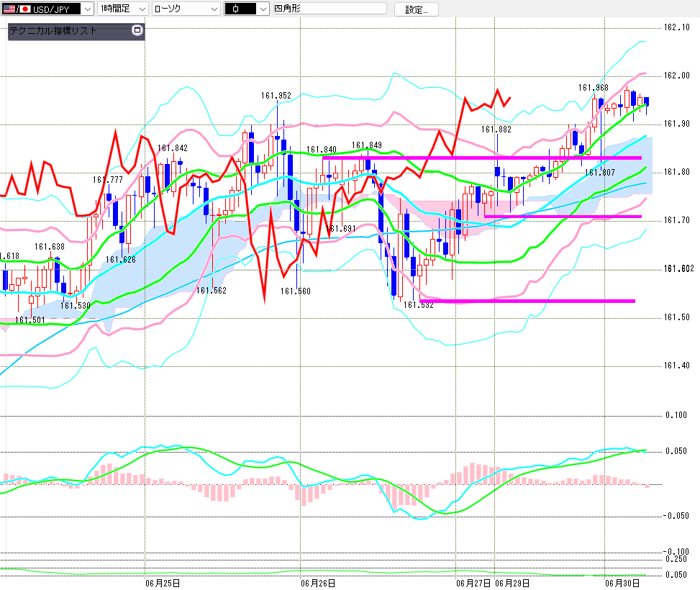Click the 162.00 price axis label
This screenshot has width=700, height=590.
677,76
